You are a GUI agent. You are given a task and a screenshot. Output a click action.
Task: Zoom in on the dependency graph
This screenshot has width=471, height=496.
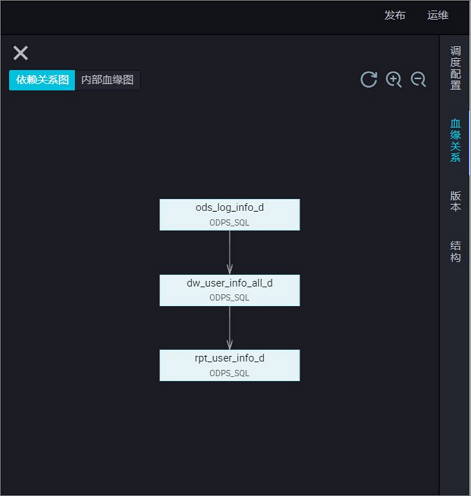(x=393, y=80)
